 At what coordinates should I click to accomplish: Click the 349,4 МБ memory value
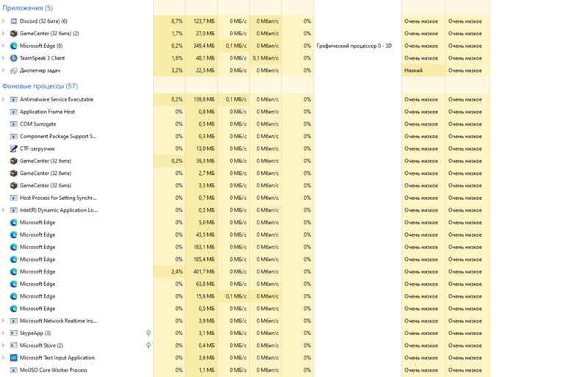click(204, 46)
